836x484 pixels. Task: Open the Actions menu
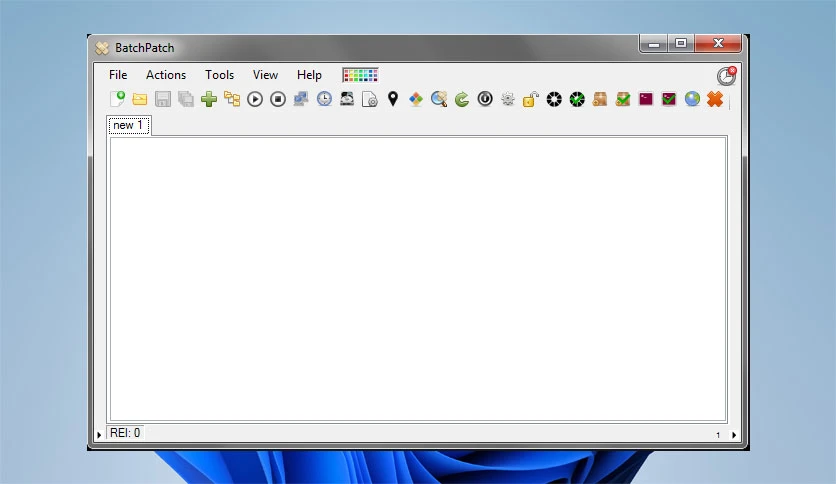coord(166,75)
